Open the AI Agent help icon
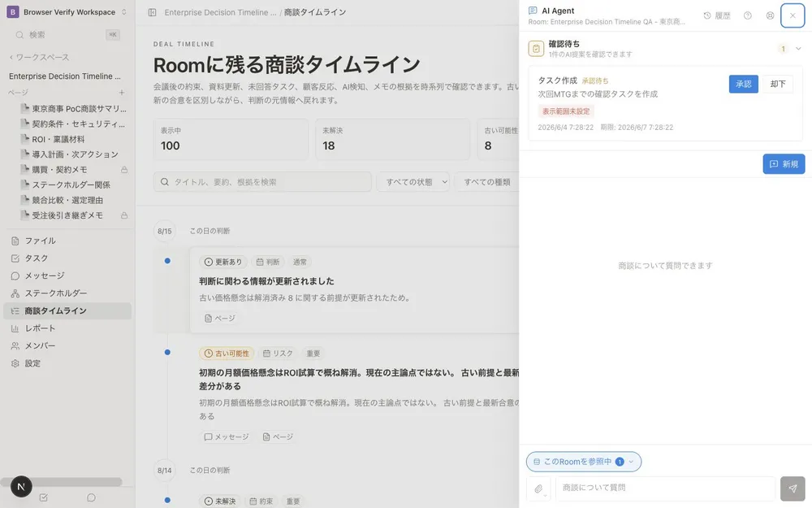Screen dimensions: 812x508 [747, 15]
